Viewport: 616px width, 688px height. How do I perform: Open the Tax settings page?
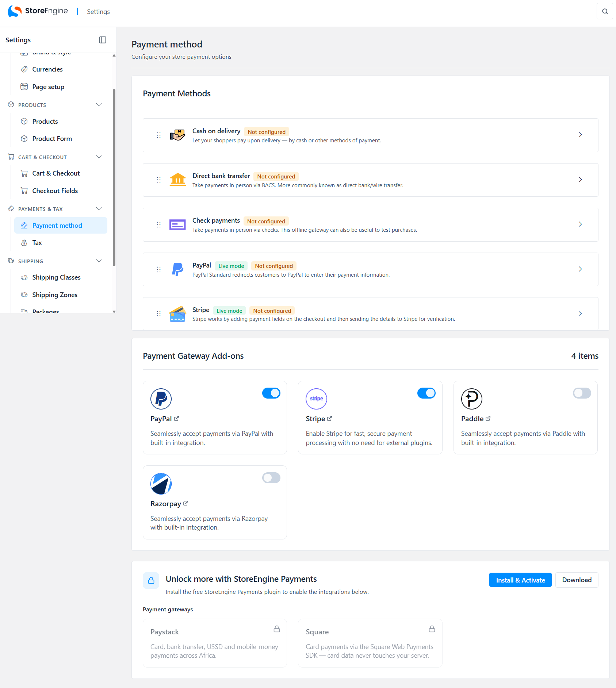61,243
